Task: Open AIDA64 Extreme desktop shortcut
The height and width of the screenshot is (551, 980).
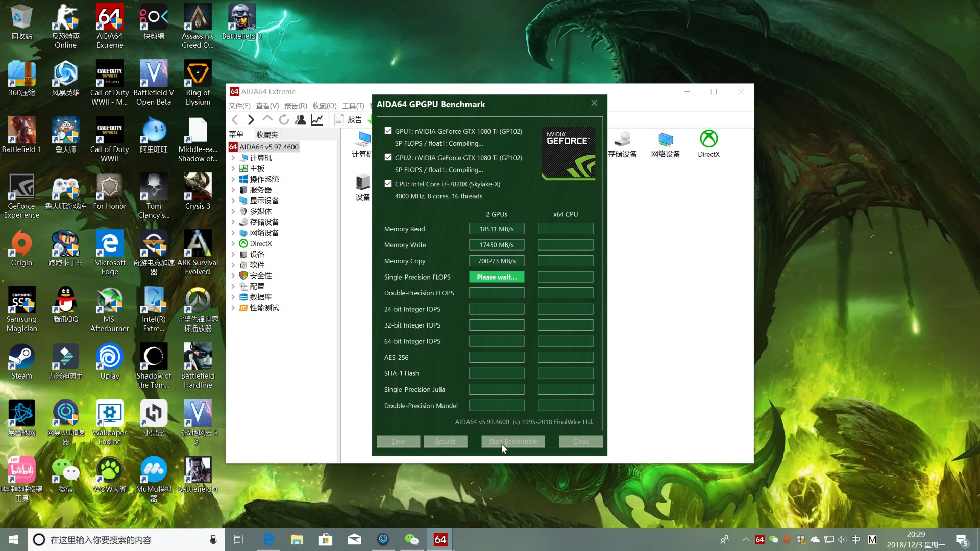Action: 110,26
